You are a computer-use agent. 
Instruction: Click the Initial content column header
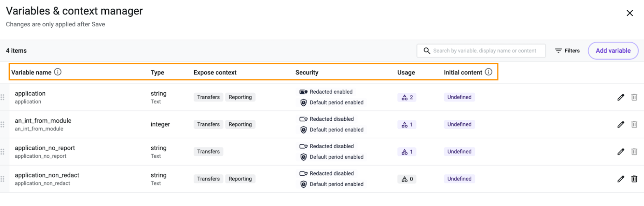[x=463, y=72]
